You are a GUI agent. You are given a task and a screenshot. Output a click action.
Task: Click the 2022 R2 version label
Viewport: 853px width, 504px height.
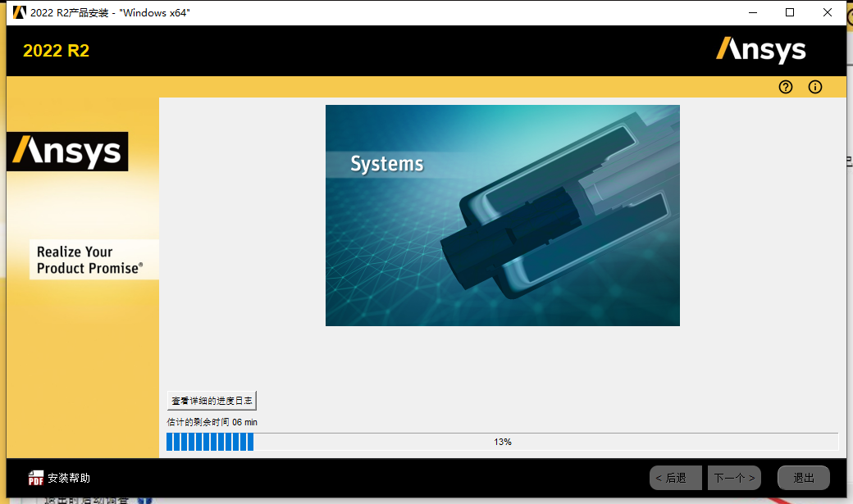55,50
